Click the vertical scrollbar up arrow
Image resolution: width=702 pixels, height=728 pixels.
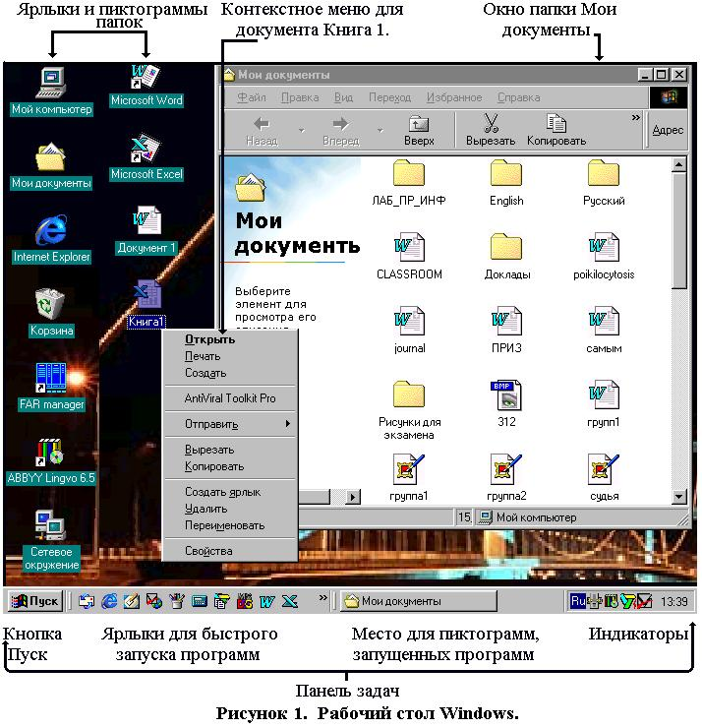pyautogui.click(x=678, y=164)
